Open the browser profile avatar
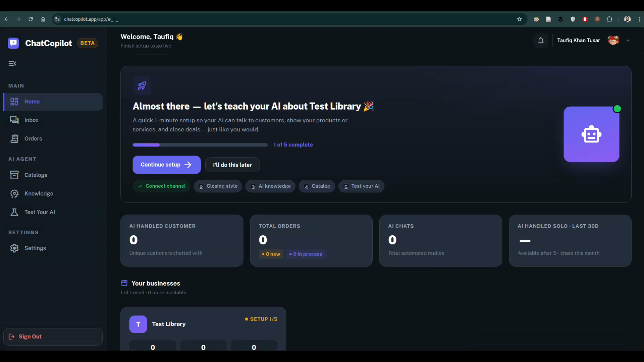The height and width of the screenshot is (362, 644). (x=627, y=19)
